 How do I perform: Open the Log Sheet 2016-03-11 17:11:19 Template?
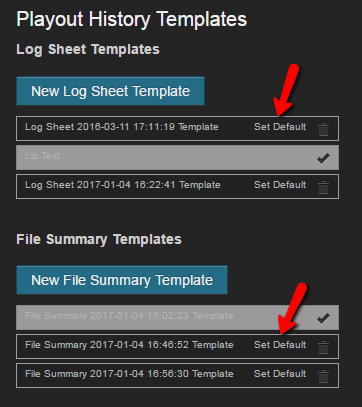point(122,127)
